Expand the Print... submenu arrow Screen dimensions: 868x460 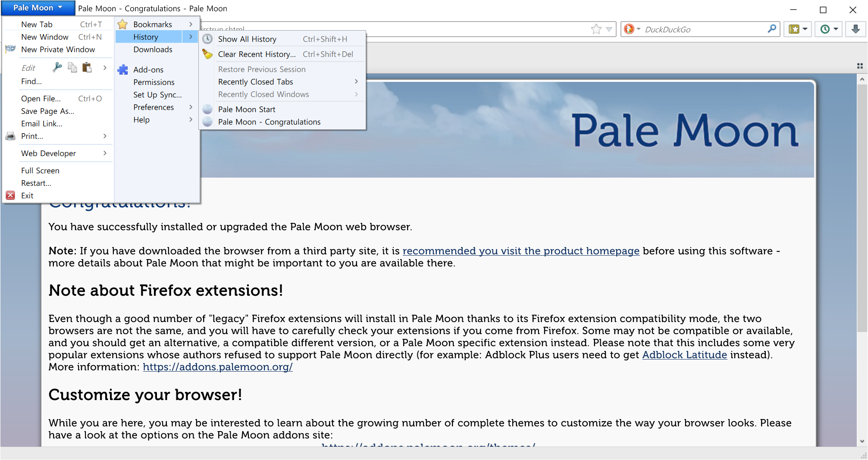coord(105,136)
